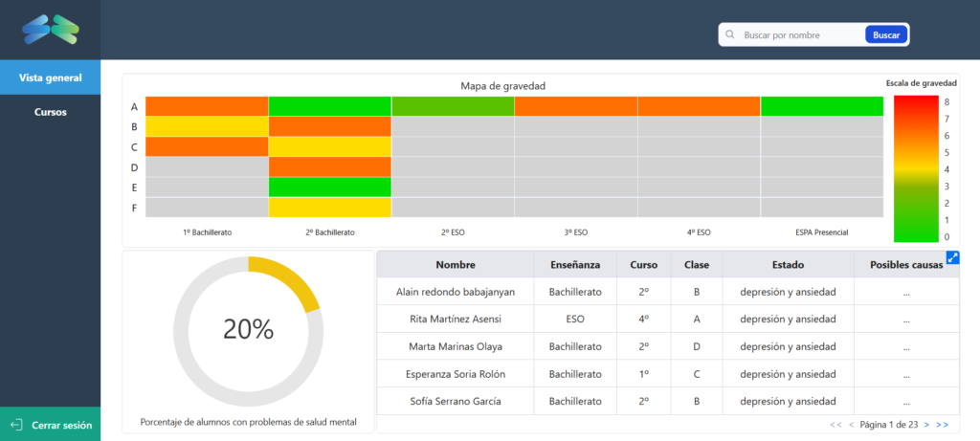Open the Cursos section
Image resolution: width=980 pixels, height=441 pixels.
[50, 113]
